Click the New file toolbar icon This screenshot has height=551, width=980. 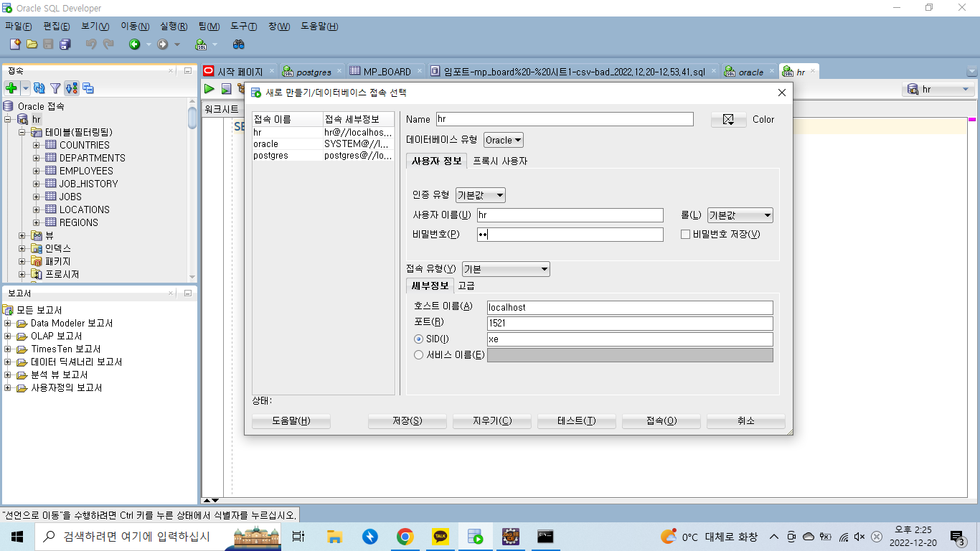click(15, 44)
